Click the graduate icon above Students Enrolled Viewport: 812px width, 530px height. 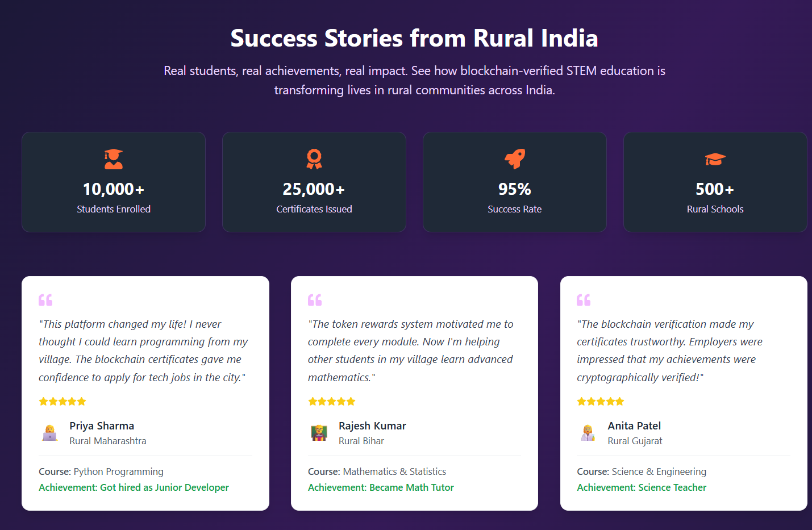tap(114, 159)
